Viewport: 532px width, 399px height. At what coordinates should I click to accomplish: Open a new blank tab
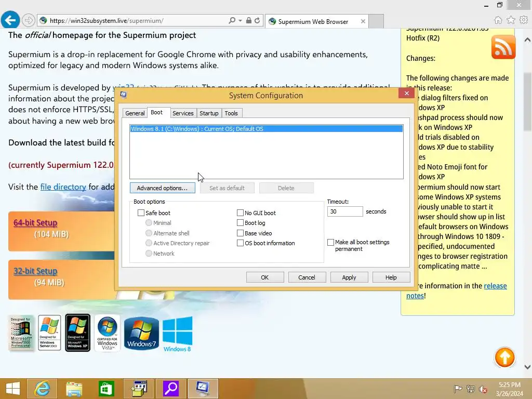(376, 21)
